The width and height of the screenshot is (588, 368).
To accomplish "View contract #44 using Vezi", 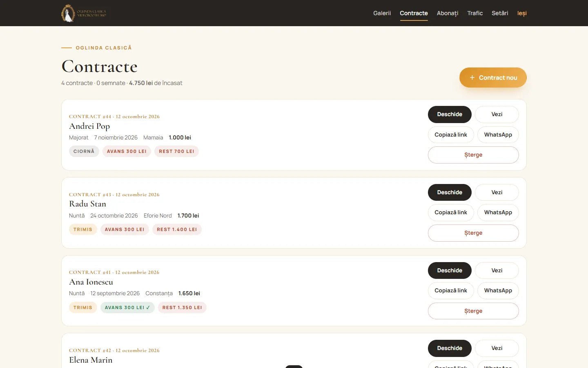I will coord(497,114).
